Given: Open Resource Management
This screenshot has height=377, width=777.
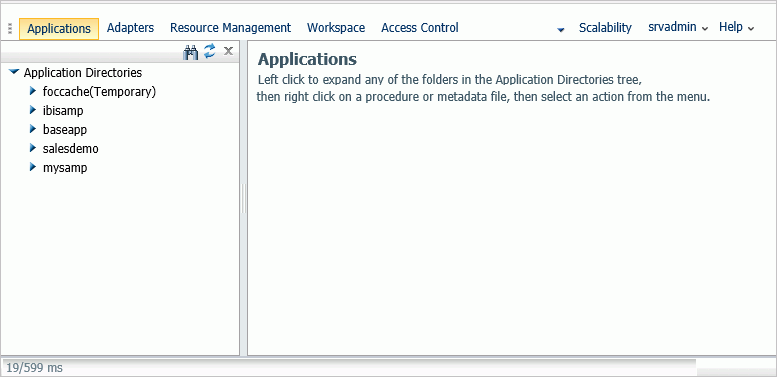Looking at the screenshot, I should click(230, 28).
